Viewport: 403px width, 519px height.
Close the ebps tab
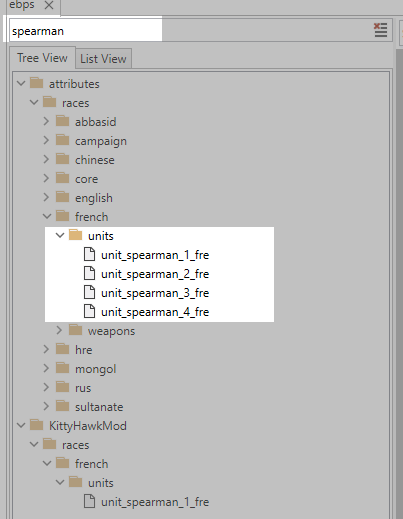coord(49,5)
